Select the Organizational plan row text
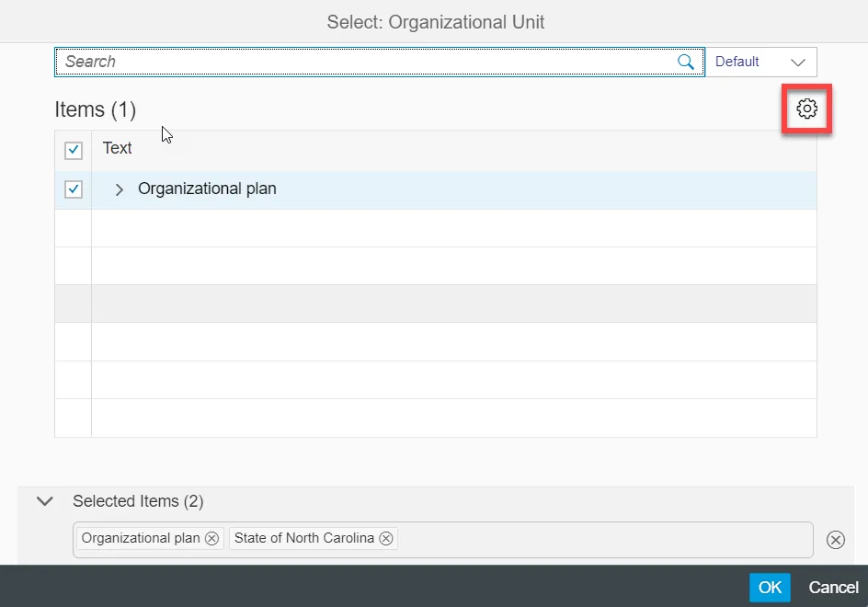 click(207, 189)
